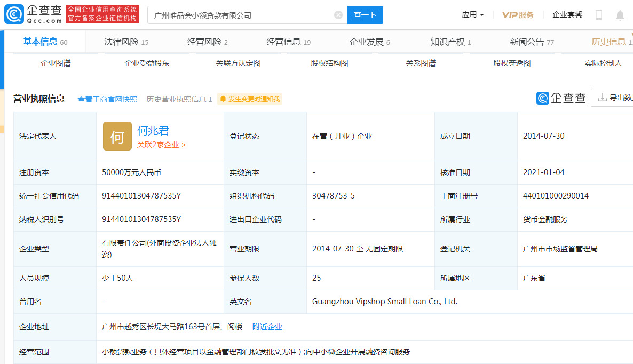This screenshot has width=633, height=364.
Task: Select approval date 2021-01-04
Action: (543, 172)
